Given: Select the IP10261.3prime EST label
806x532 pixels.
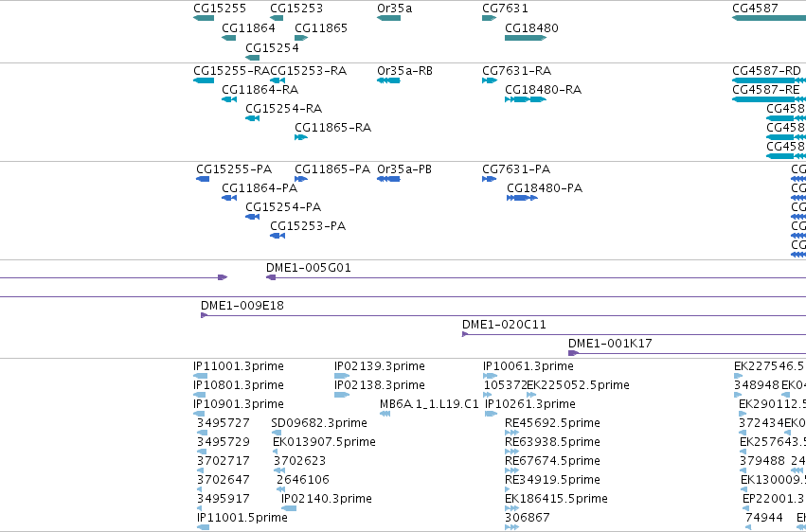Looking at the screenshot, I should coord(530,404).
